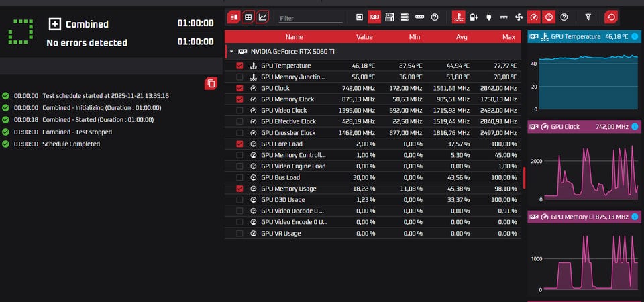The height and width of the screenshot is (302, 644).
Task: Uncheck the GPU Core Load checkbox
Action: pyautogui.click(x=239, y=144)
